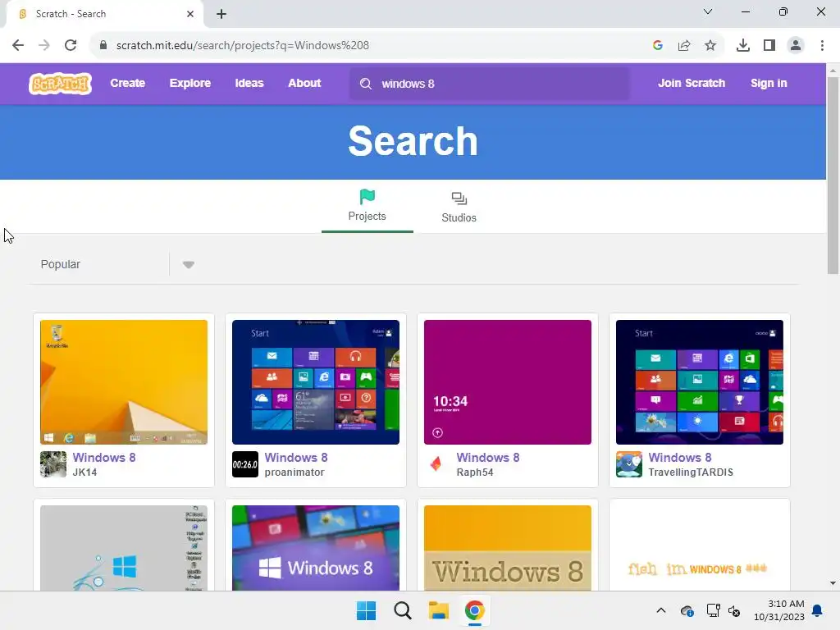Image resolution: width=840 pixels, height=630 pixels.
Task: Share this page icon
Action: tap(684, 45)
